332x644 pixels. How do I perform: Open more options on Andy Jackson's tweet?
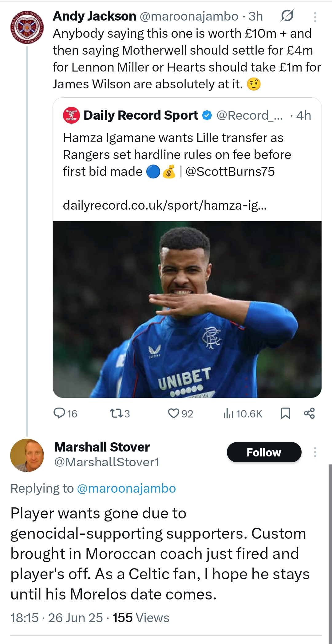click(x=315, y=17)
